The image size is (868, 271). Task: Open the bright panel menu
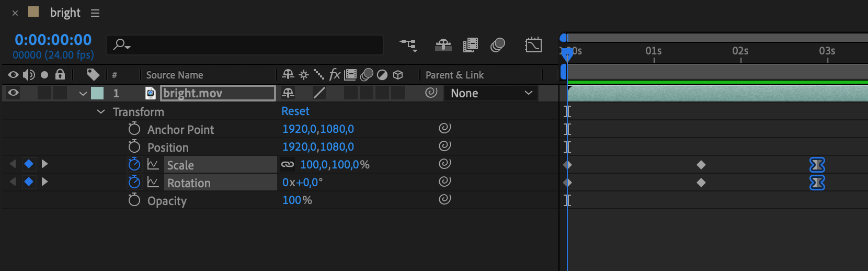pos(95,13)
